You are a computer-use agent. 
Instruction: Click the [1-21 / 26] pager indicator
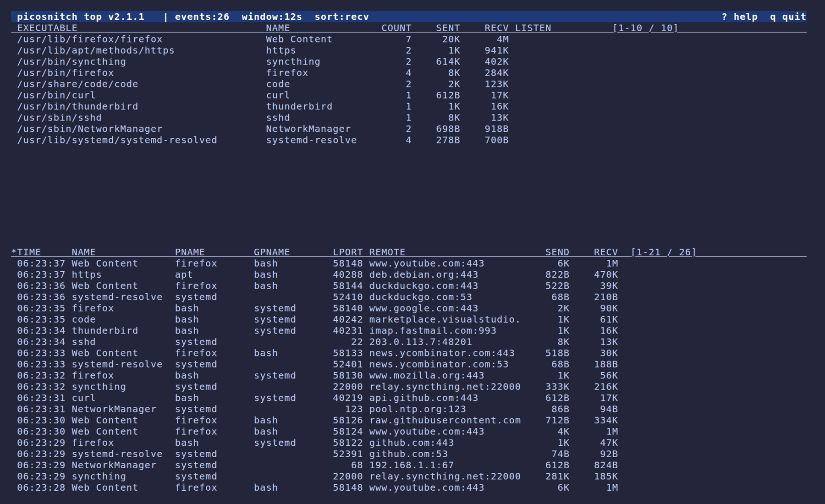663,252
